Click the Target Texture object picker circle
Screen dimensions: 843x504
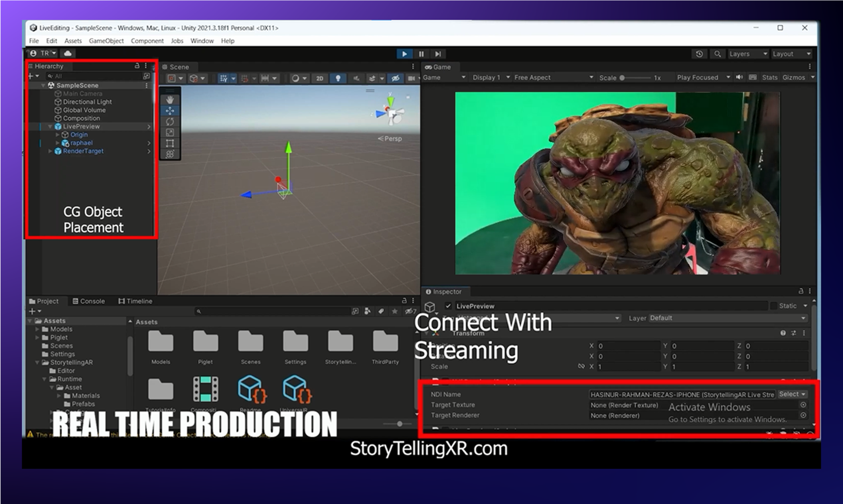(803, 405)
